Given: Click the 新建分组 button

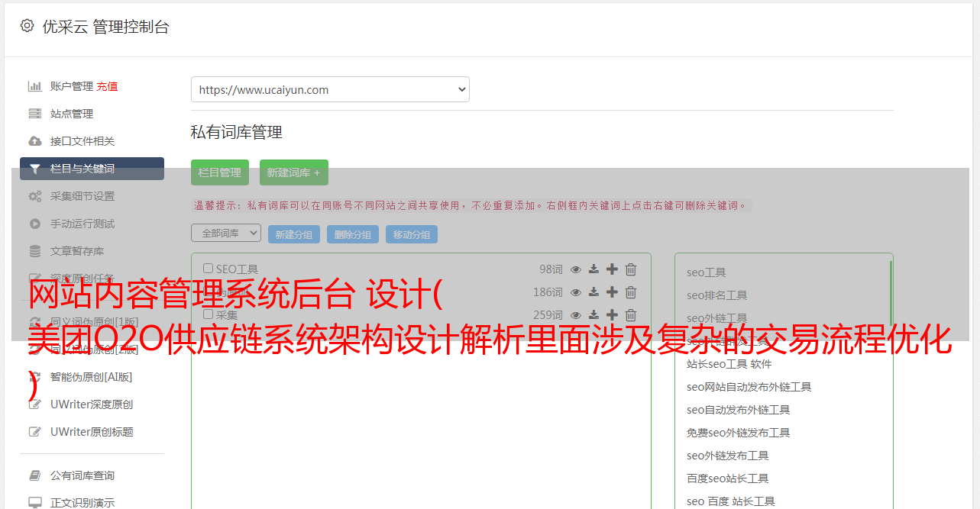Looking at the screenshot, I should click(294, 234).
